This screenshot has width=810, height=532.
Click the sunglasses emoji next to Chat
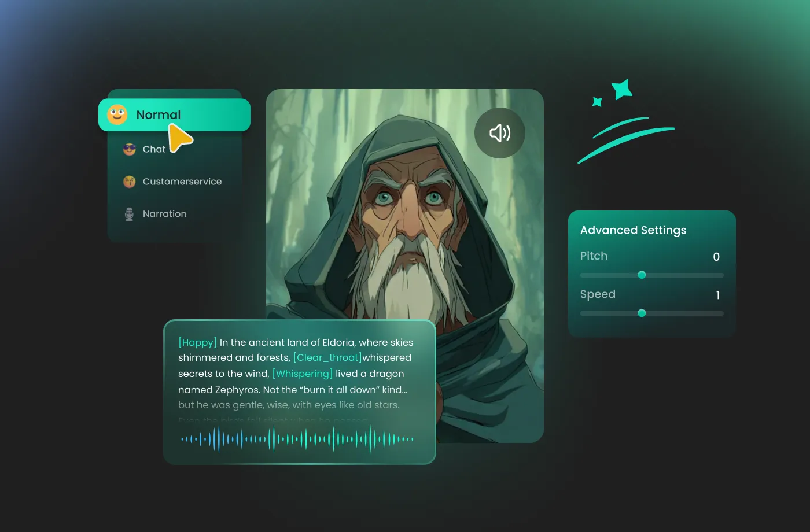pos(129,149)
